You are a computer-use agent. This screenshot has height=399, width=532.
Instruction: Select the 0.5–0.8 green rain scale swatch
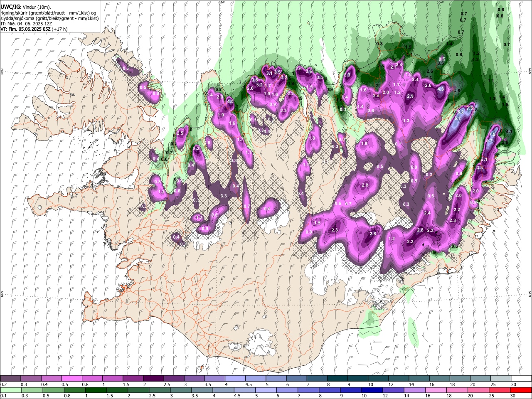tap(53, 390)
